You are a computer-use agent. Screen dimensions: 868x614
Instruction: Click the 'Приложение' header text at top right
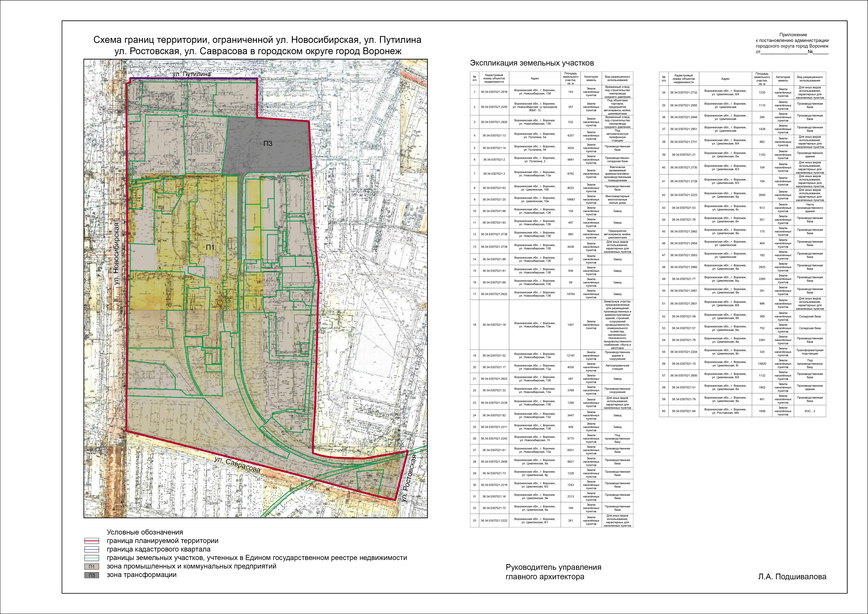click(793, 35)
